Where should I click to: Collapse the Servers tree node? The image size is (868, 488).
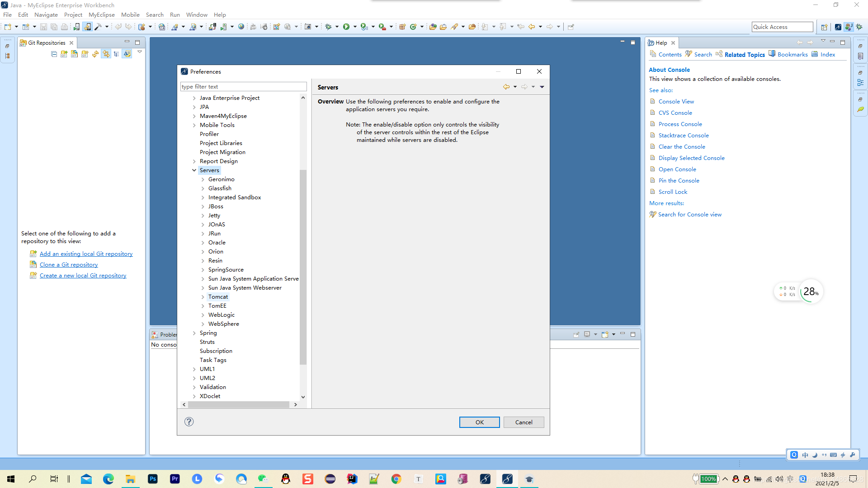pyautogui.click(x=194, y=170)
